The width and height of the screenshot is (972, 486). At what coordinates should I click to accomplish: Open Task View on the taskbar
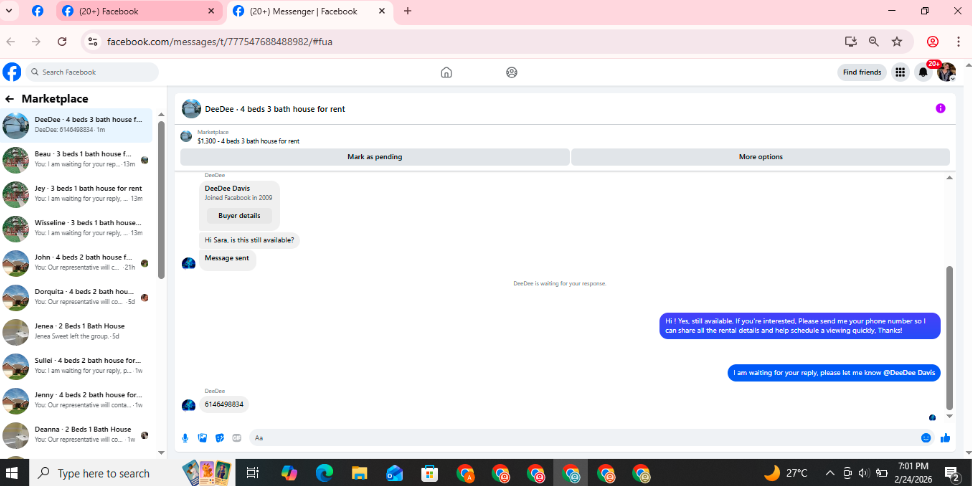[x=252, y=474]
